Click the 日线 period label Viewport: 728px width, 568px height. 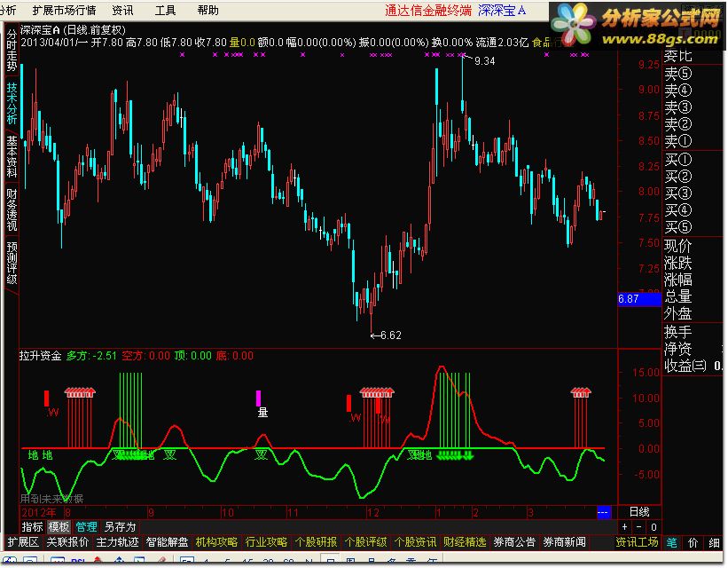[639, 512]
